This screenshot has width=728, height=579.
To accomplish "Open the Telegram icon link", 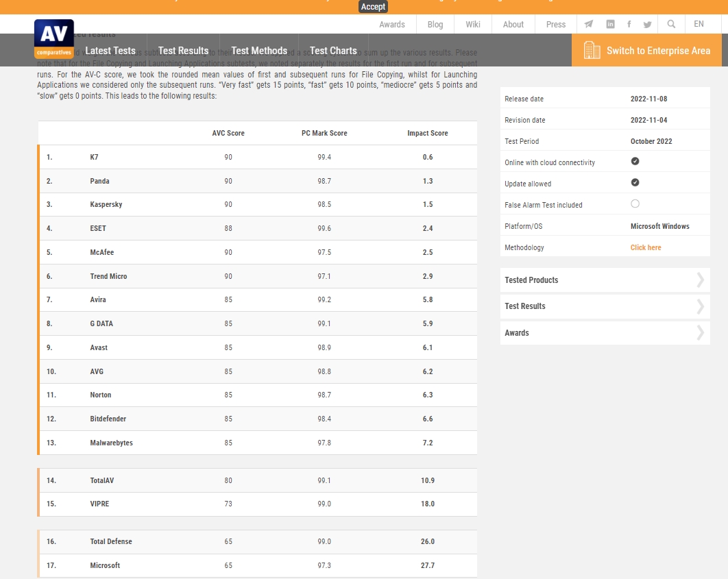I will pos(588,24).
